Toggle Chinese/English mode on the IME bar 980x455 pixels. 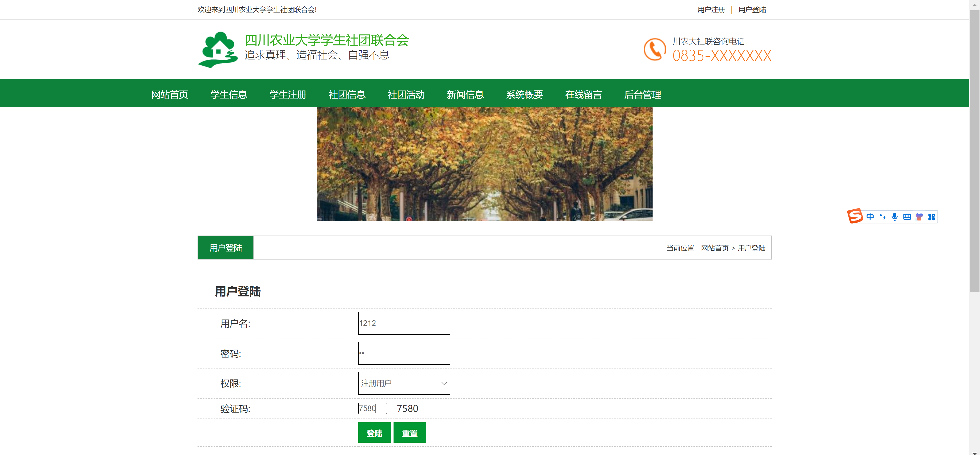[x=870, y=217]
